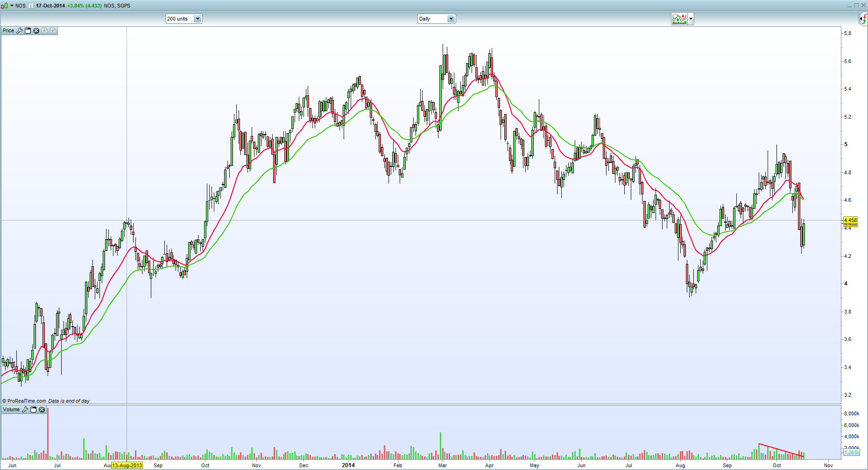Screen dimensions: 868x470
Task: Click the 17-Oct-2014 date in title bar
Action: click(x=50, y=6)
